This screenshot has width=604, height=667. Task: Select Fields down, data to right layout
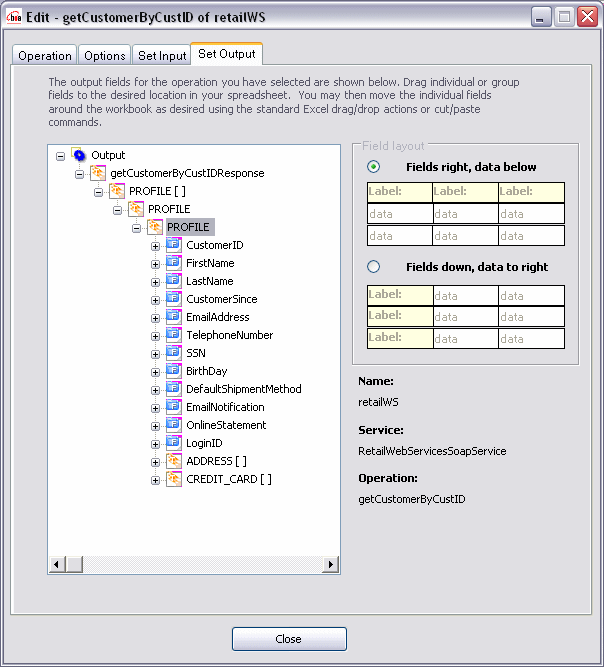pyautogui.click(x=373, y=267)
